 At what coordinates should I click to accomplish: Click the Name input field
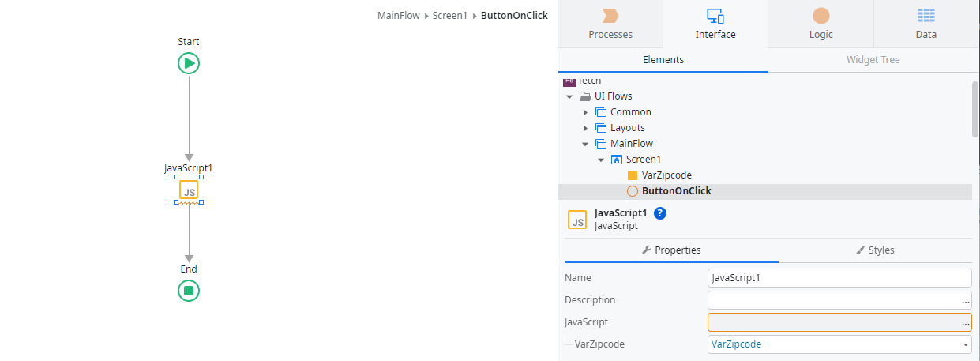(839, 278)
